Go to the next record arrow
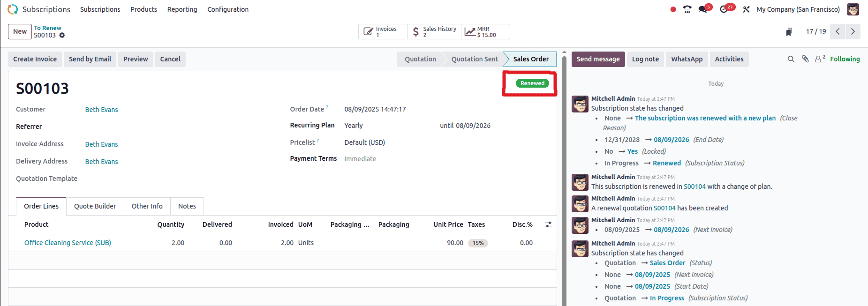The width and height of the screenshot is (868, 306). click(x=853, y=31)
